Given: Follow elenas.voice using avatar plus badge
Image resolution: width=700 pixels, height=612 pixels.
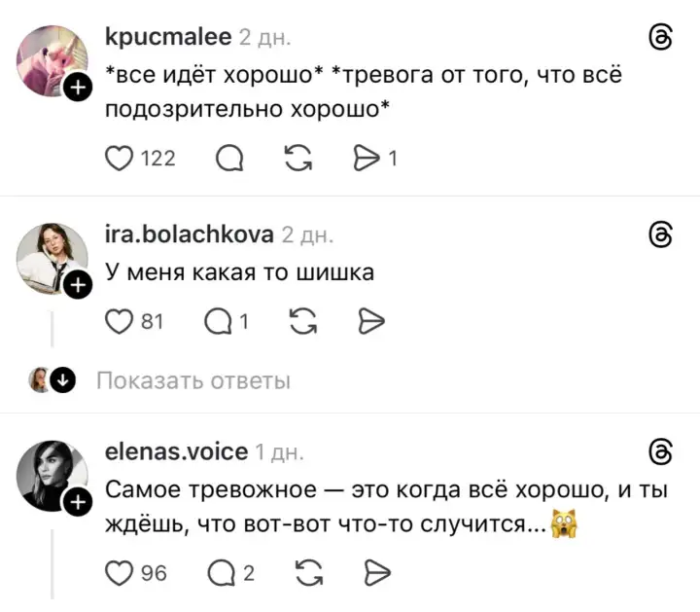Looking at the screenshot, I should (78, 502).
